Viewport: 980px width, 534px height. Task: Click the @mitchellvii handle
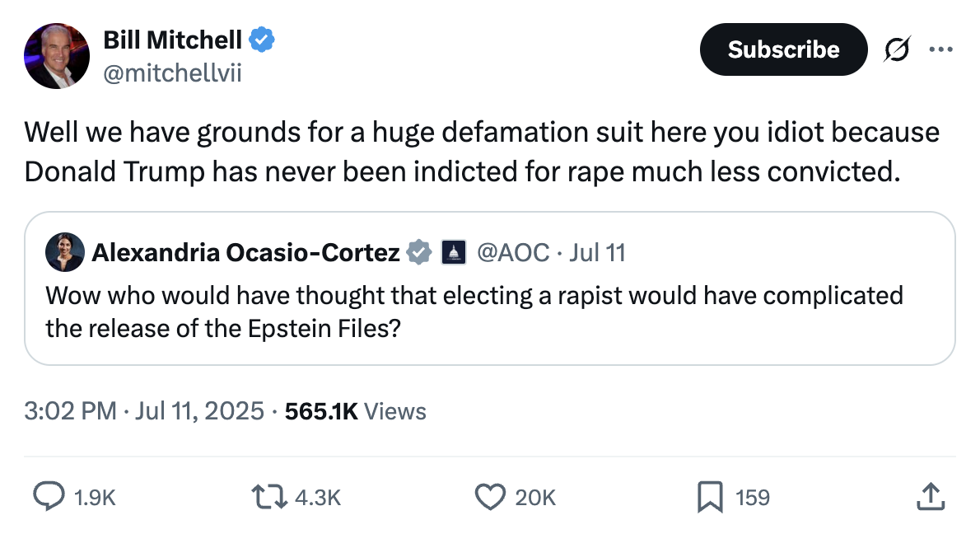172,74
